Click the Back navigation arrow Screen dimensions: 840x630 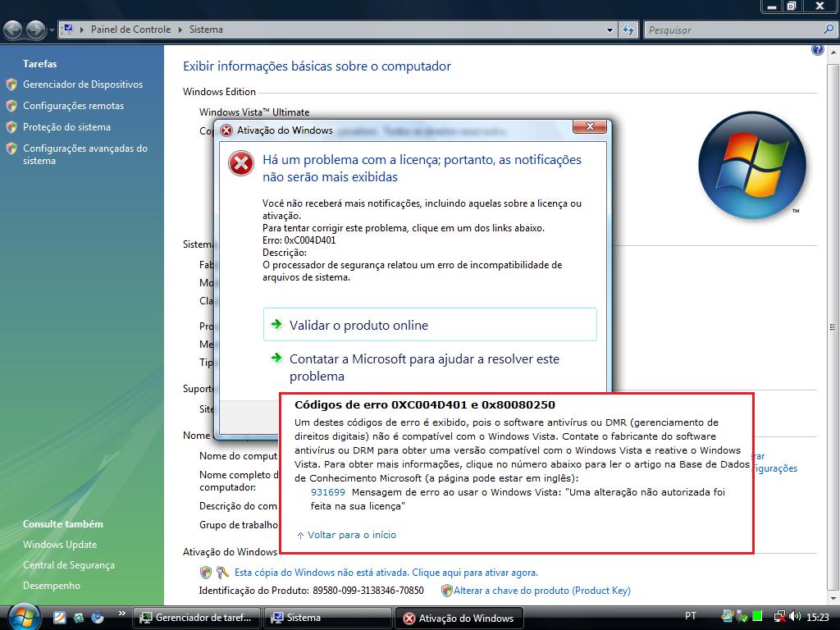(x=13, y=30)
